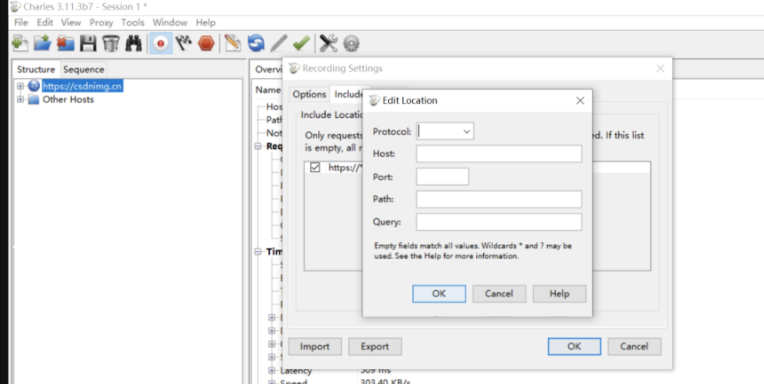Image resolution: width=764 pixels, height=384 pixels.
Task: Open a session with the folder icon
Action: click(x=42, y=43)
